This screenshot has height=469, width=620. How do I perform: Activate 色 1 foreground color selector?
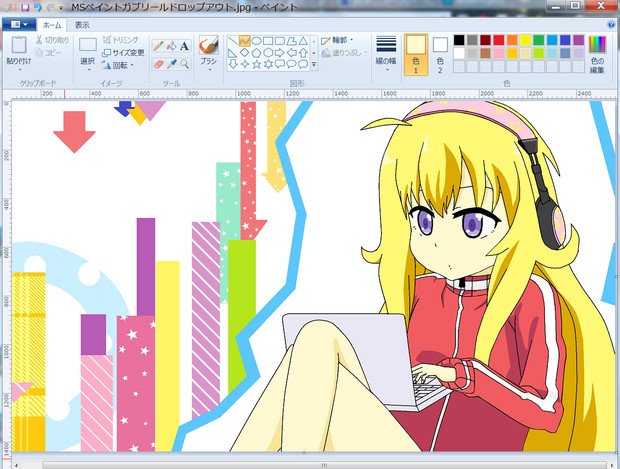[416, 55]
